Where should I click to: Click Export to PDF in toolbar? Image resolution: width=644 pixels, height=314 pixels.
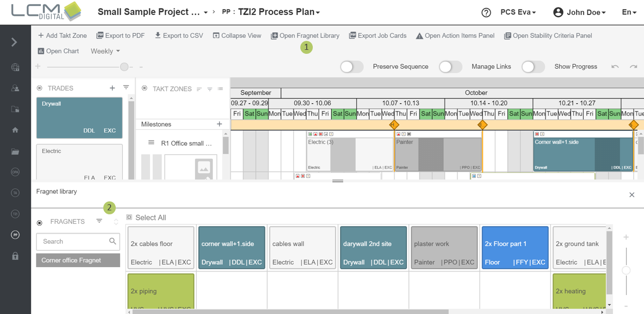[x=120, y=36]
